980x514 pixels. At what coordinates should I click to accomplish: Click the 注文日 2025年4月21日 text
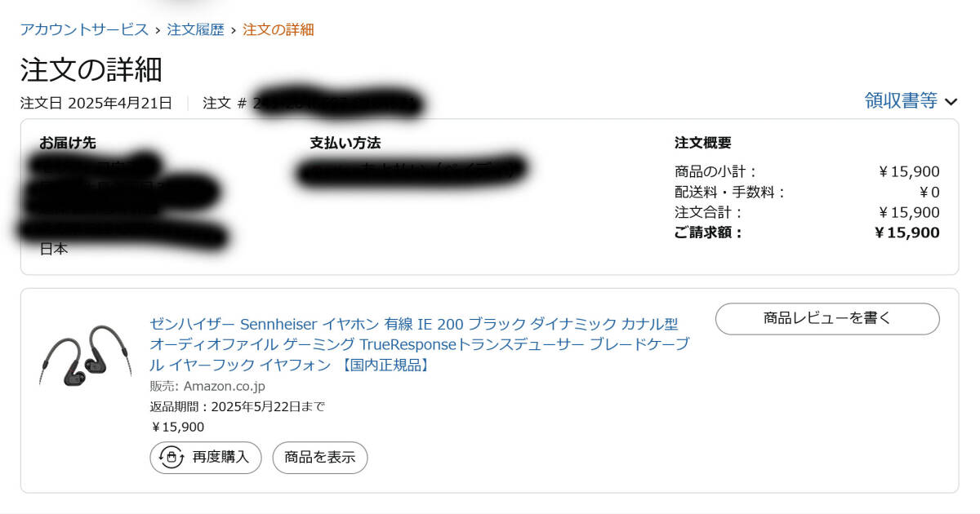(96, 104)
